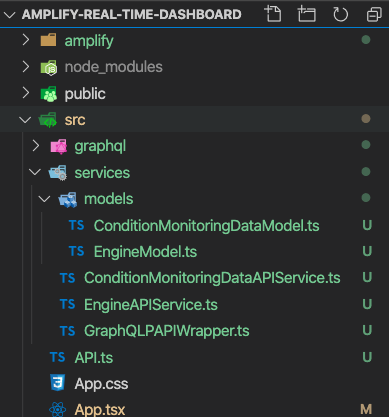Expand the amplify folder chevron
The image size is (389, 417).
pyautogui.click(x=26, y=40)
